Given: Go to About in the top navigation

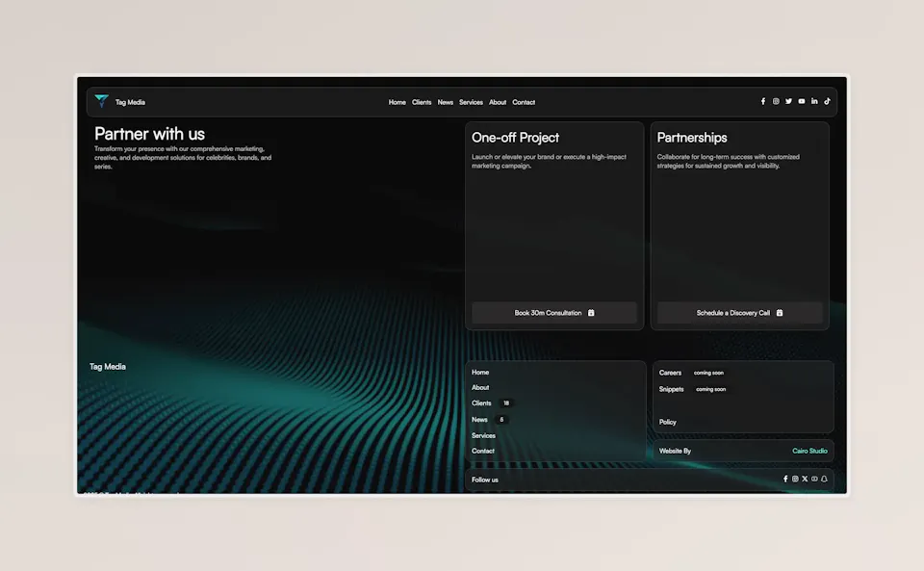Looking at the screenshot, I should (x=498, y=102).
